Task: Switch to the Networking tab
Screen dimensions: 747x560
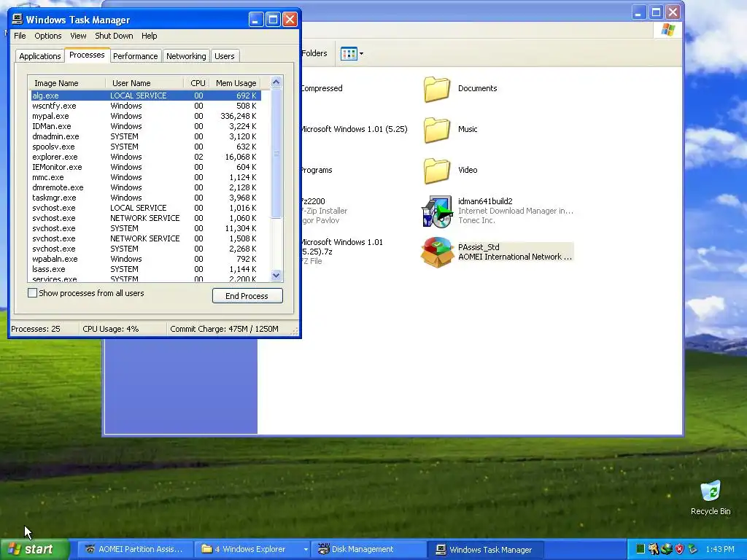Action: pos(186,56)
